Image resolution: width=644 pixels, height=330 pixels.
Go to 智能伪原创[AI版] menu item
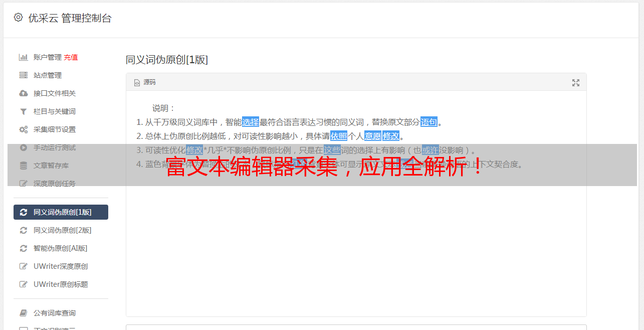coord(61,248)
